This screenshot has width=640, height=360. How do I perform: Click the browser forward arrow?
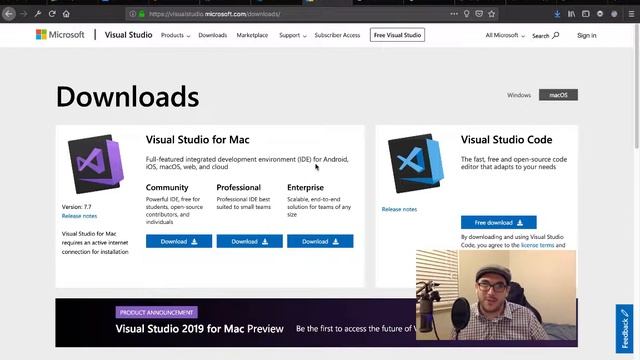(24, 14)
